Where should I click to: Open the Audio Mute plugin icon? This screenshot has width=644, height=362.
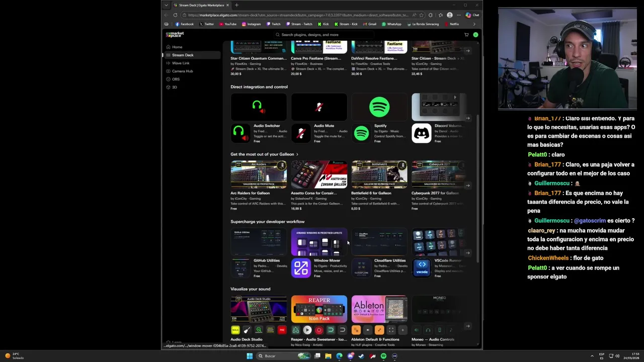point(301,133)
